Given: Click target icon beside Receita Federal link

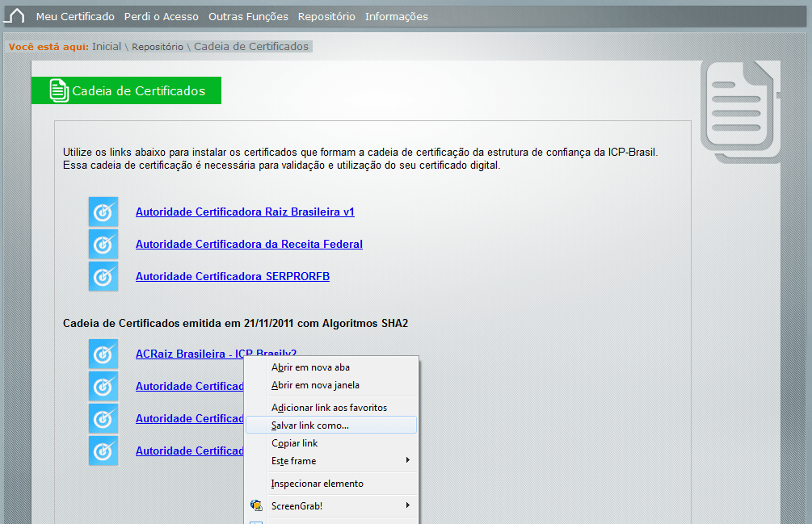Looking at the screenshot, I should [103, 244].
